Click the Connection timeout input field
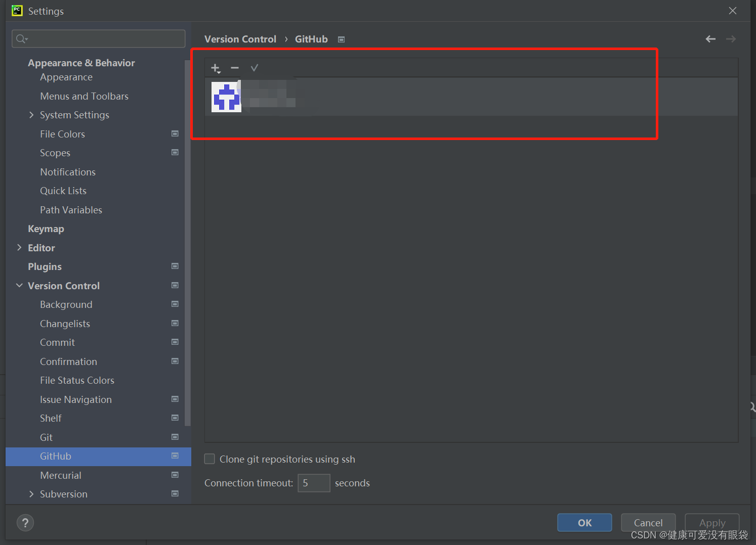The height and width of the screenshot is (545, 756). click(314, 483)
